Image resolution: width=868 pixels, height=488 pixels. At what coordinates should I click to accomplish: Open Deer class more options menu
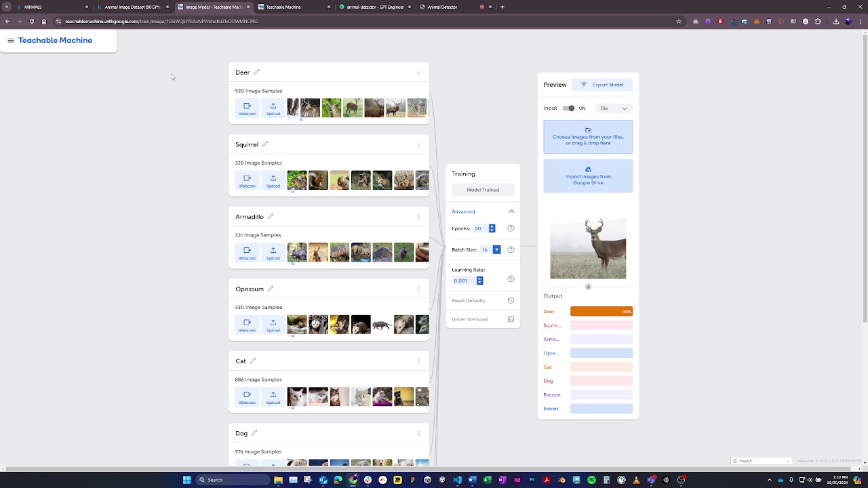(x=418, y=73)
